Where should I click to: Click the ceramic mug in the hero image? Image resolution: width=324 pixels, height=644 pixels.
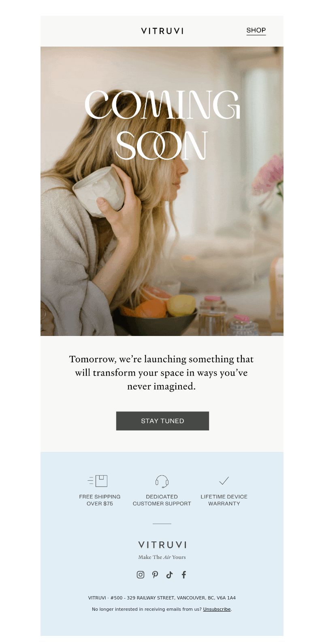click(x=99, y=192)
